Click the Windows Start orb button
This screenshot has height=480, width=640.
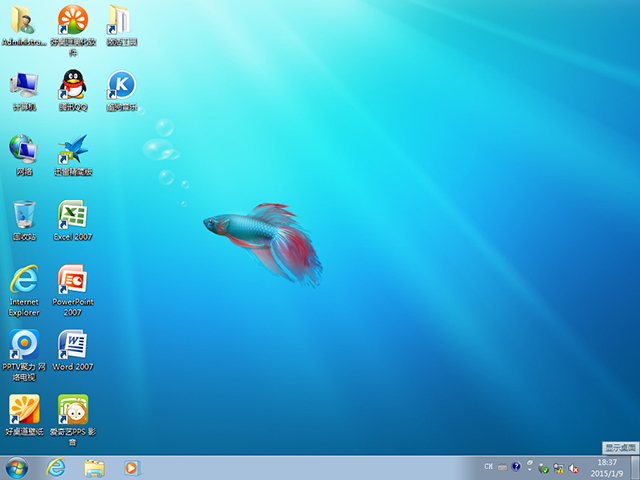tap(17, 467)
